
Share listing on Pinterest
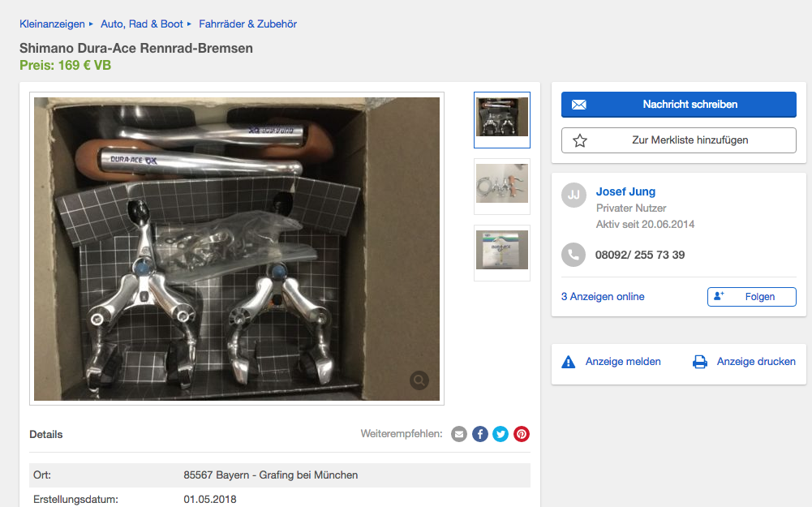(x=522, y=434)
